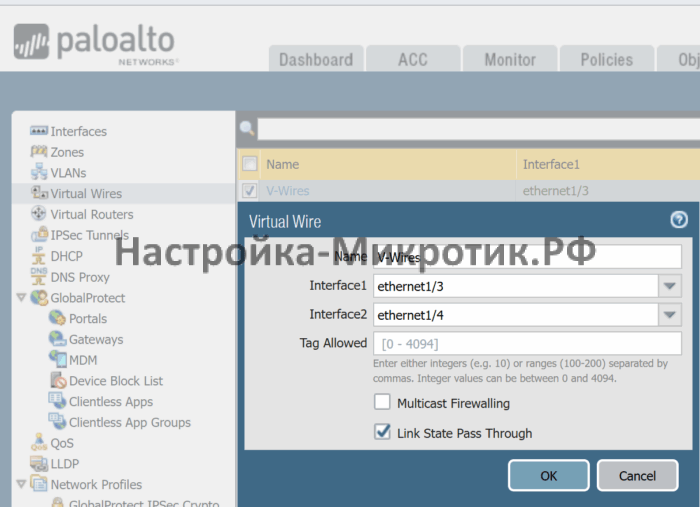Switch to the ACC tab
This screenshot has height=507, width=700.
click(413, 59)
